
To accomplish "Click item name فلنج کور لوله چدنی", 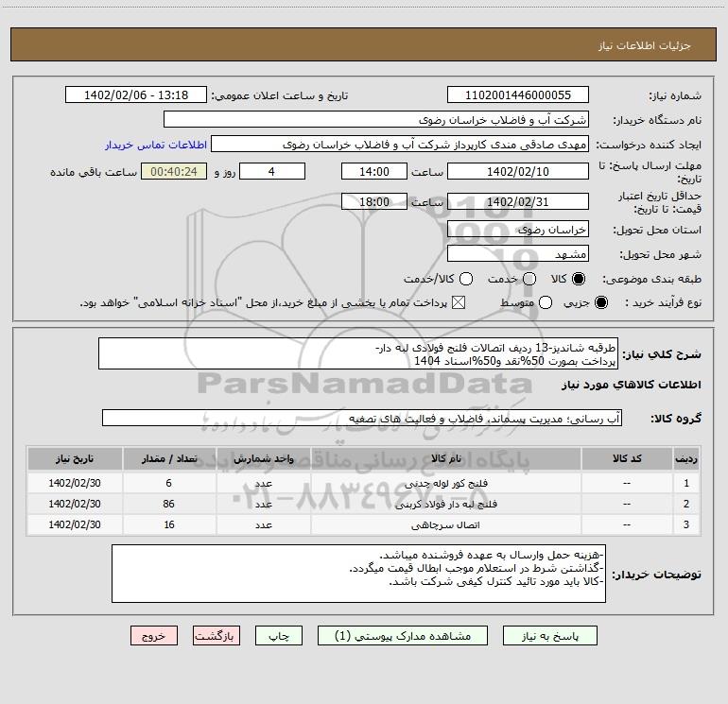I will click(x=445, y=483).
